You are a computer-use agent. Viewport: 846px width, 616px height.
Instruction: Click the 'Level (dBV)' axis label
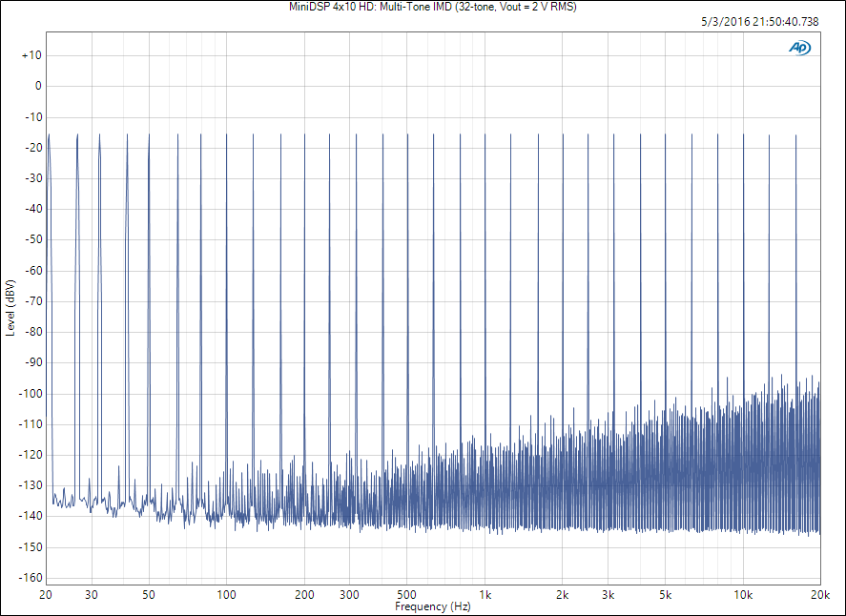10,308
